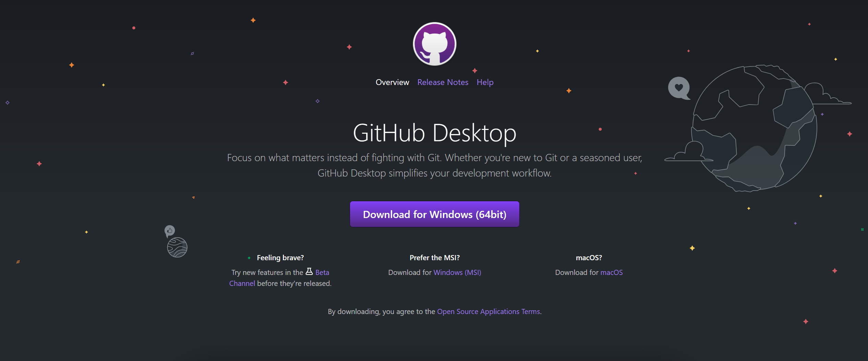
Task: Download the Windows (MSI) installer link
Action: [457, 273]
